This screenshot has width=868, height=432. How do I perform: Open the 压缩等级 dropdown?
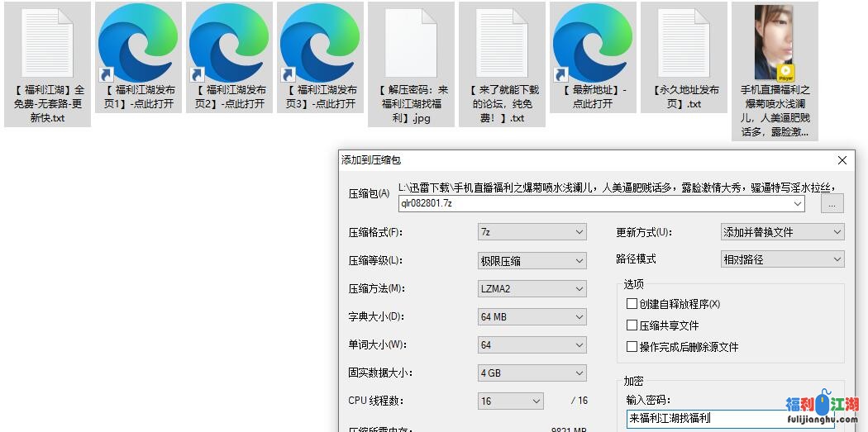click(x=532, y=261)
